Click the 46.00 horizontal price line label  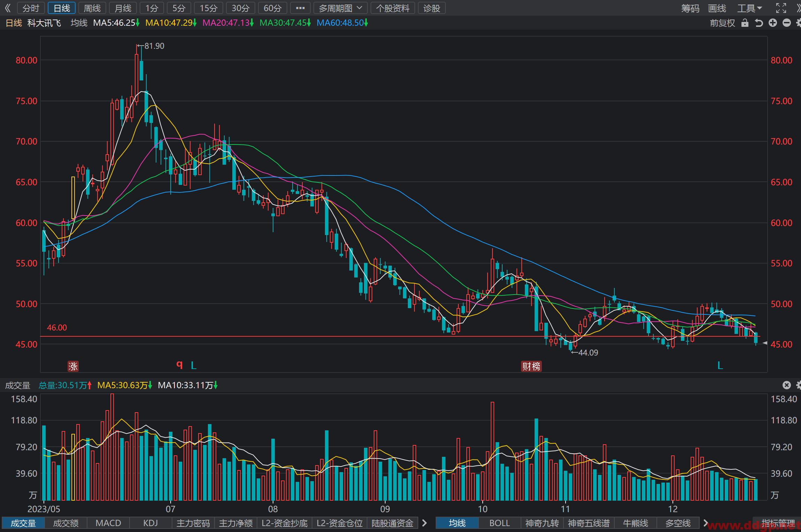pyautogui.click(x=57, y=328)
